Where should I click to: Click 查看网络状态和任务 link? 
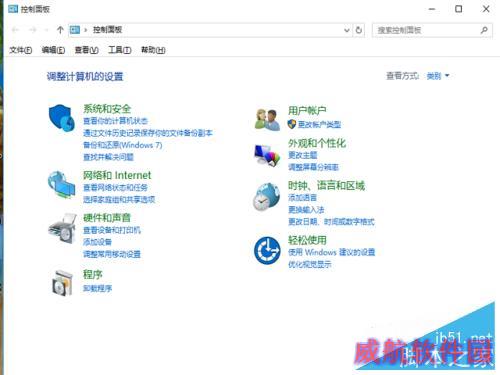tap(115, 187)
